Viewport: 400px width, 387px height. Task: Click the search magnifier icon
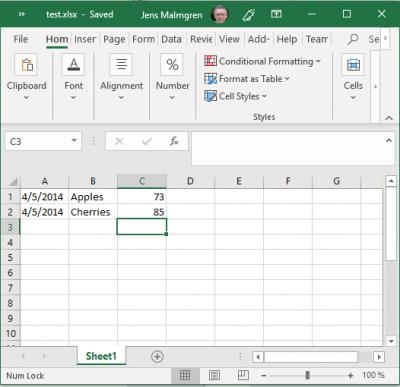[x=353, y=39]
